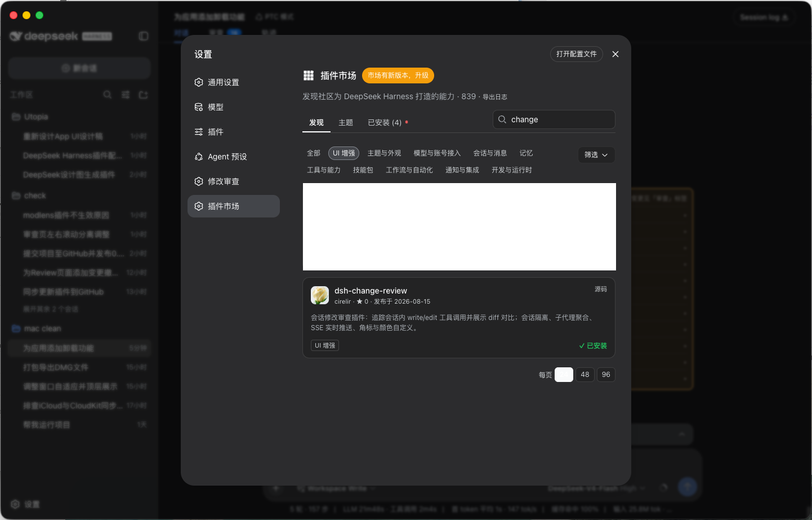812x520 pixels.
Task: Click the Agent 预设 recycle-shaped icon
Action: coord(199,157)
